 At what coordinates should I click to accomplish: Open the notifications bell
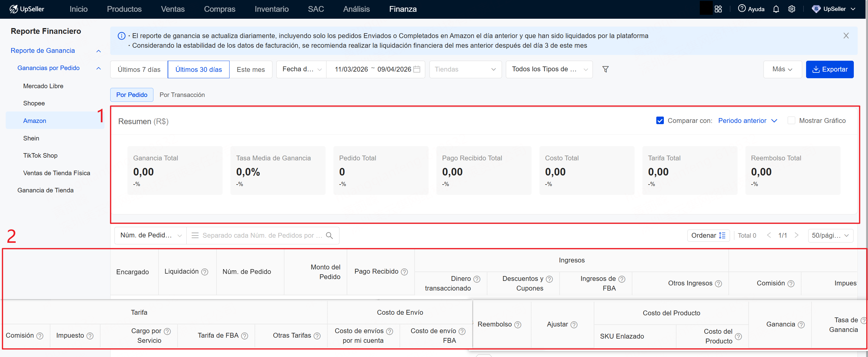point(776,9)
